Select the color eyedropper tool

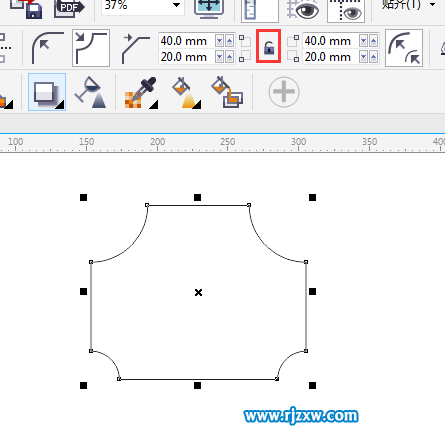tap(141, 93)
